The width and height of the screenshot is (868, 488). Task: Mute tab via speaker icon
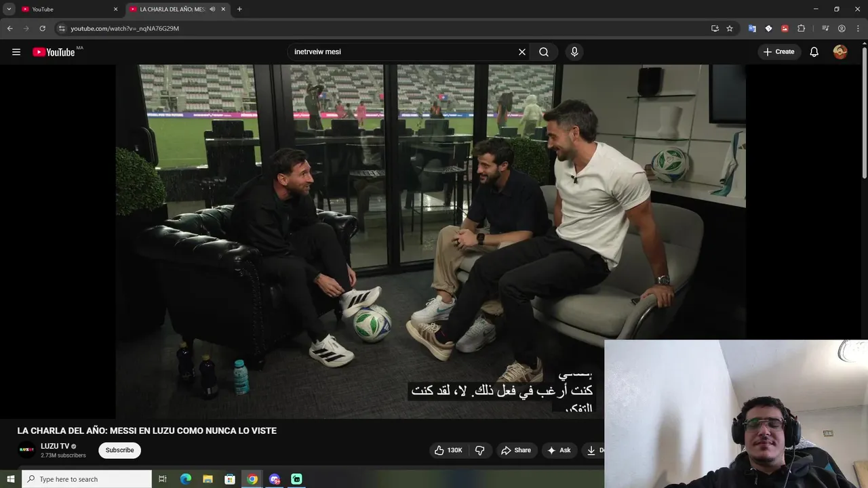(212, 9)
